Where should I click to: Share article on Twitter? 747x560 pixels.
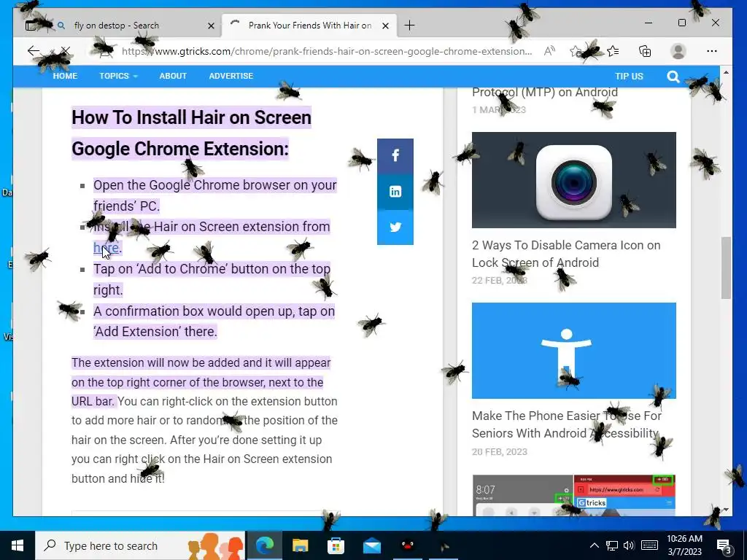(395, 227)
